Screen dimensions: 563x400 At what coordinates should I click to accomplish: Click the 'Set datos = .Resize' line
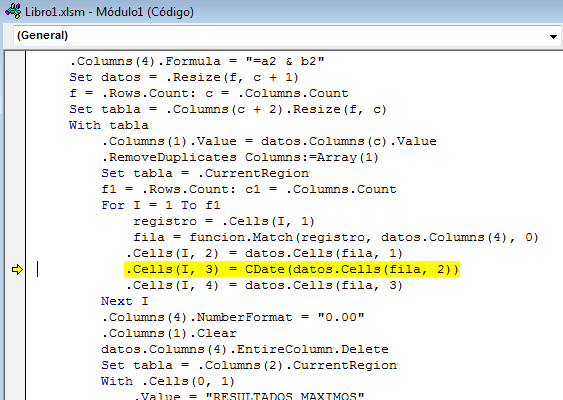click(x=184, y=78)
